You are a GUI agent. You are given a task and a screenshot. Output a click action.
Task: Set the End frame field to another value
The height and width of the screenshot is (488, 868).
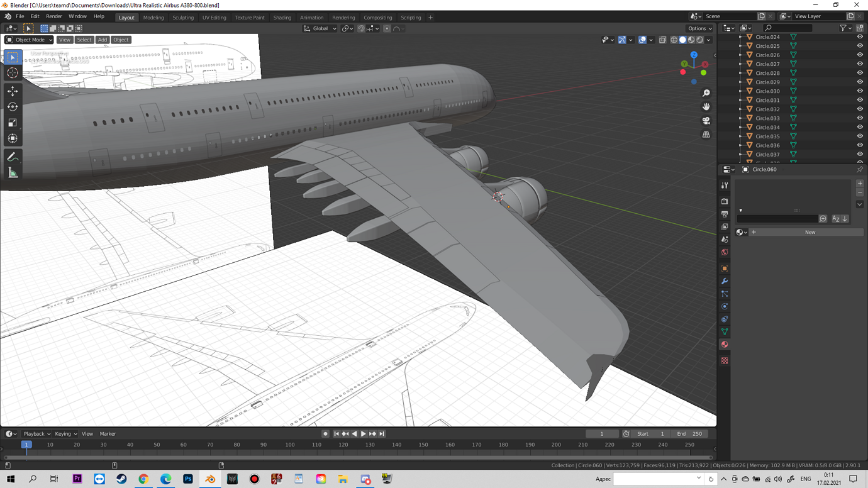point(690,433)
